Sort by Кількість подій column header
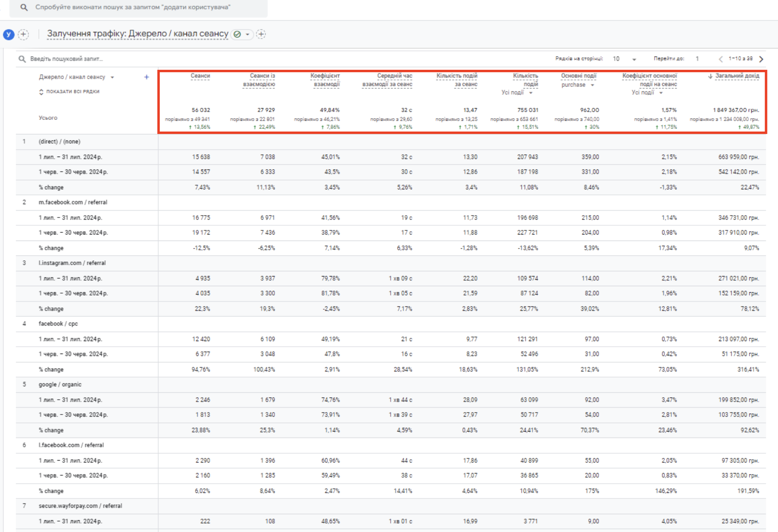The image size is (778, 532). pos(525,80)
